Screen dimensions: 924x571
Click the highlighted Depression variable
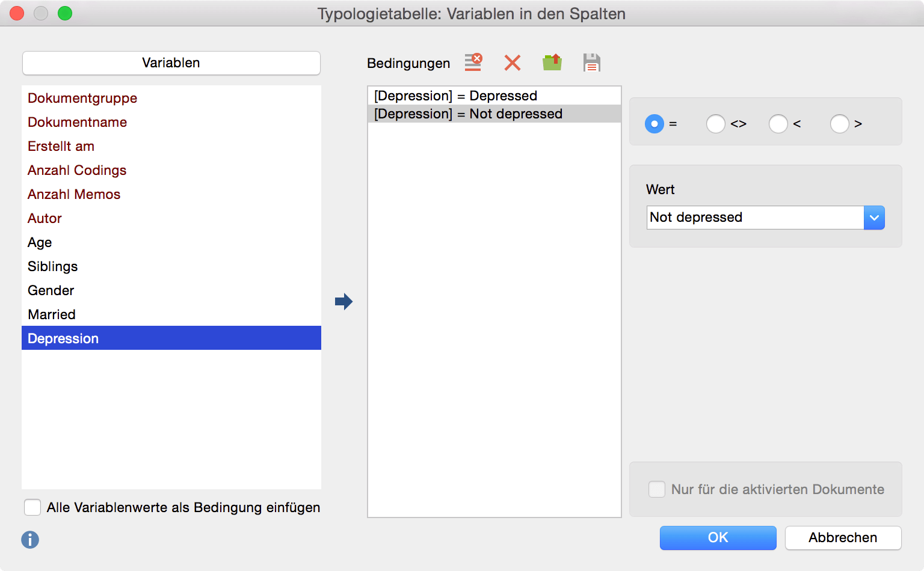tap(171, 338)
